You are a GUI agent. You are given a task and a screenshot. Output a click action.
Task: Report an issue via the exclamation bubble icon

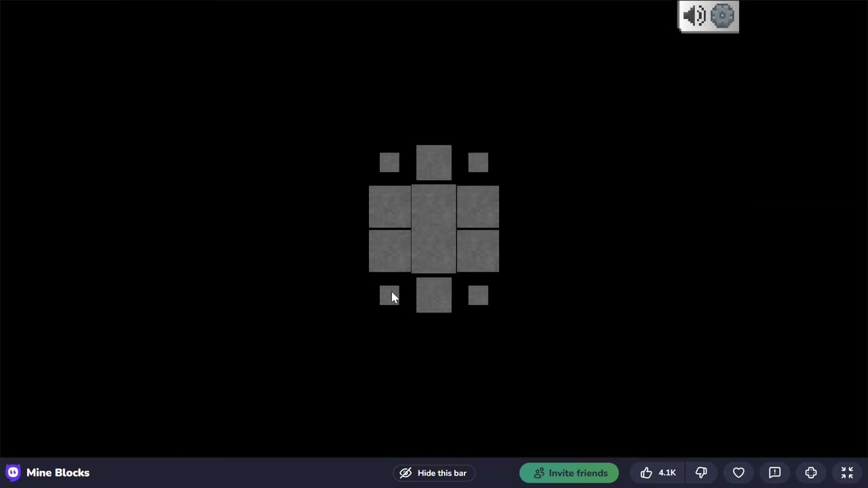pyautogui.click(x=774, y=473)
